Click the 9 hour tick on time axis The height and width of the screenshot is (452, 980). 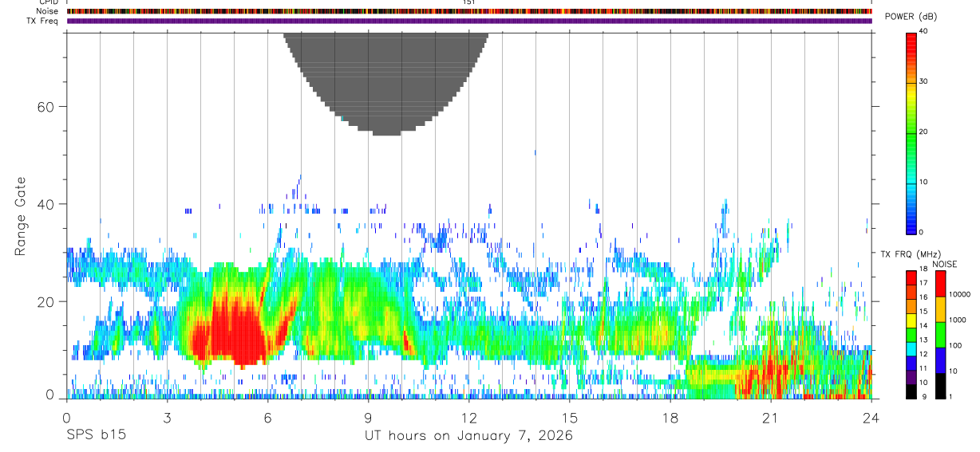click(x=368, y=417)
